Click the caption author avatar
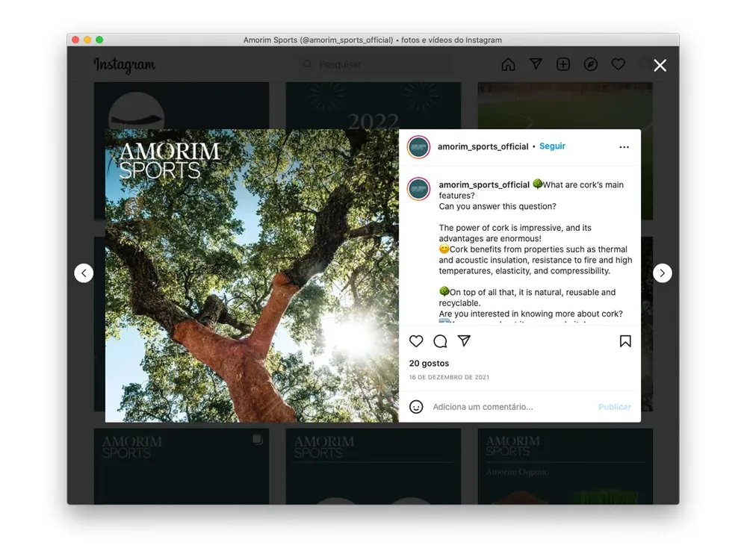Screen dimensions: 747x560 [x=418, y=189]
